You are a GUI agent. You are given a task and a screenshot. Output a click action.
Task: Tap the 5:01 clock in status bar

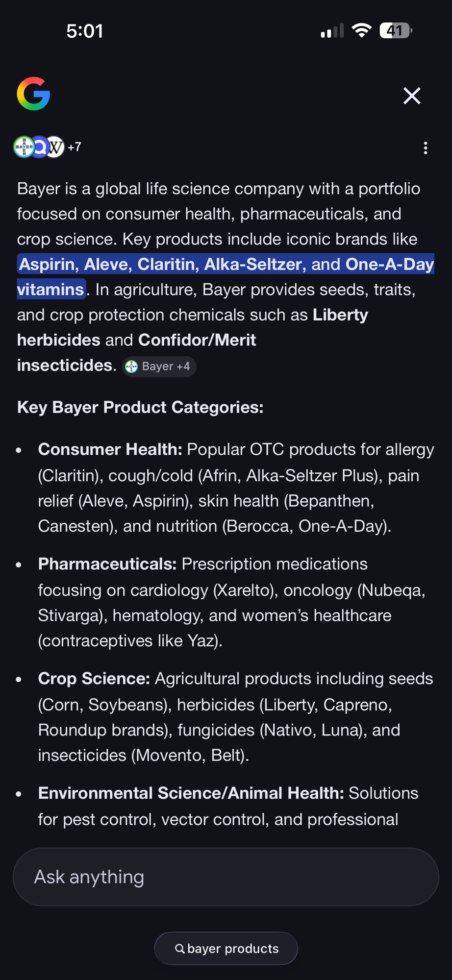point(84,31)
